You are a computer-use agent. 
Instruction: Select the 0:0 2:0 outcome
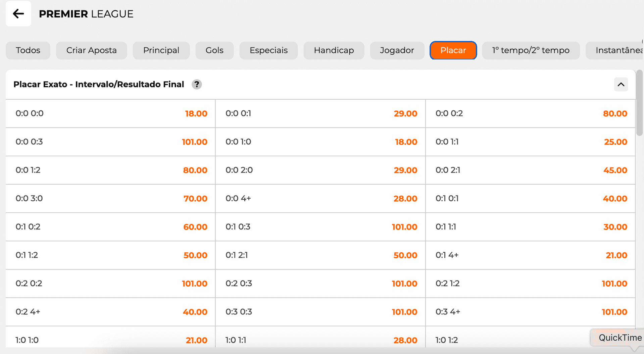tap(320, 170)
